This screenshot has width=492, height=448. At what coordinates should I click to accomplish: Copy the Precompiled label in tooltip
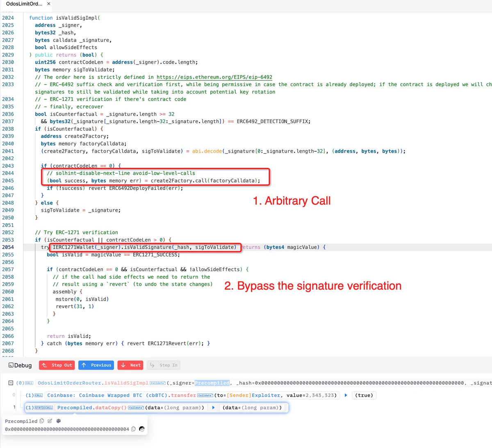click(x=42, y=421)
